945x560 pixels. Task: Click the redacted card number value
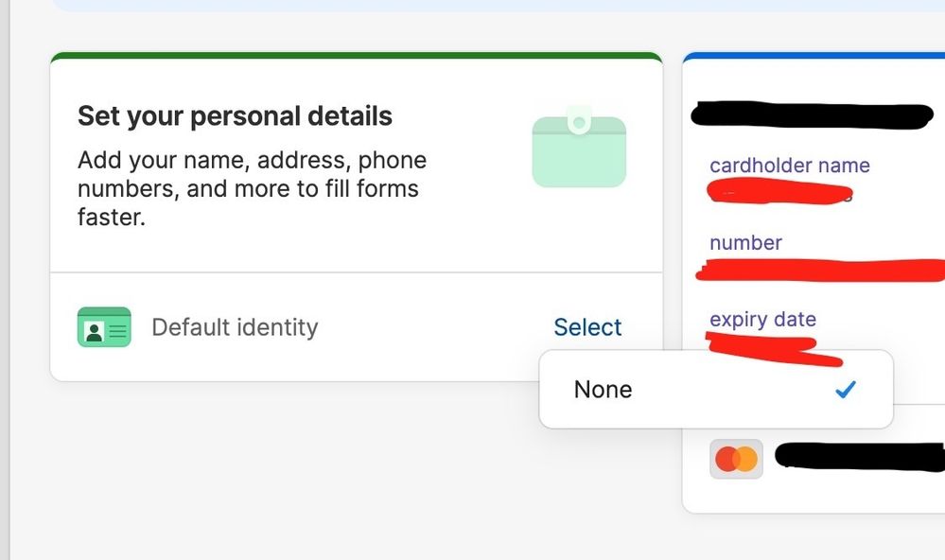[x=820, y=270]
